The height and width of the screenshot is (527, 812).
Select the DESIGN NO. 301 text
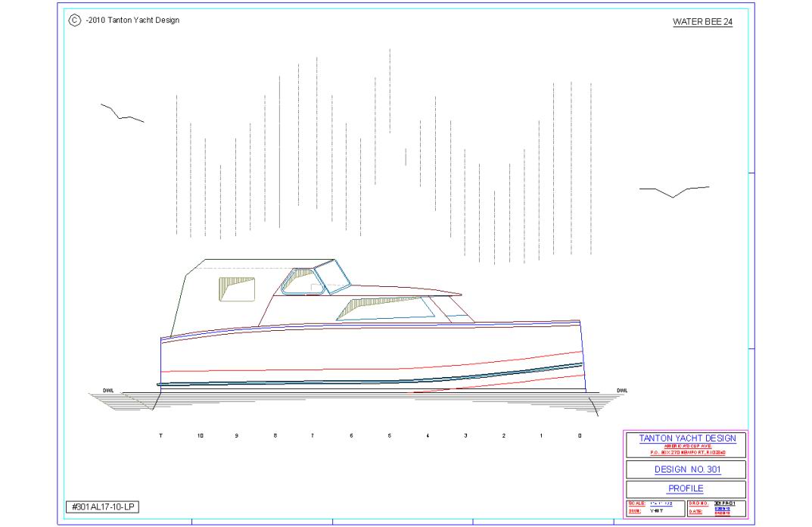[686, 469]
